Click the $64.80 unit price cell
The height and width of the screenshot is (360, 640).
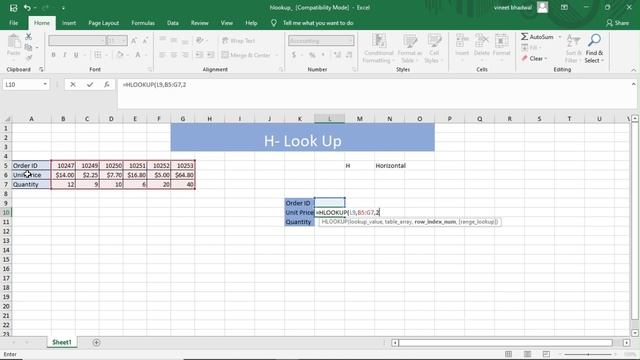(183, 175)
